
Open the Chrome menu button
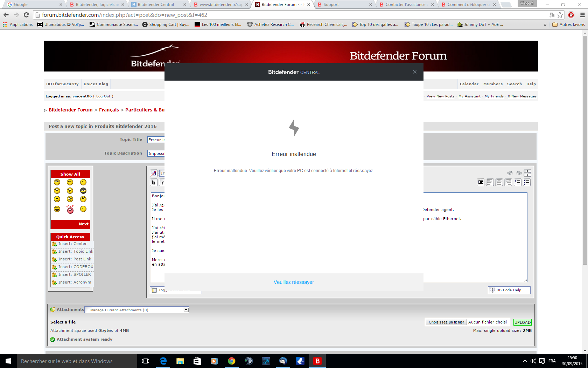582,15
